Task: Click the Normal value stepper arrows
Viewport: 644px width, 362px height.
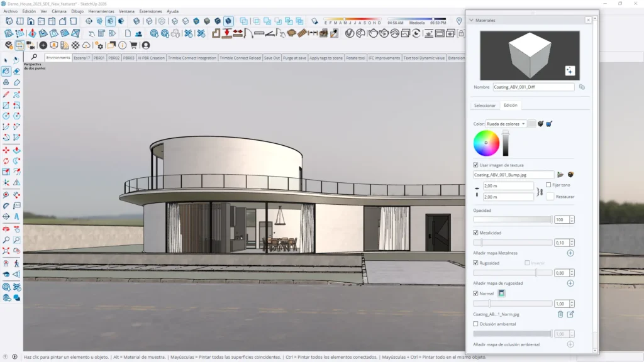Action: point(572,304)
